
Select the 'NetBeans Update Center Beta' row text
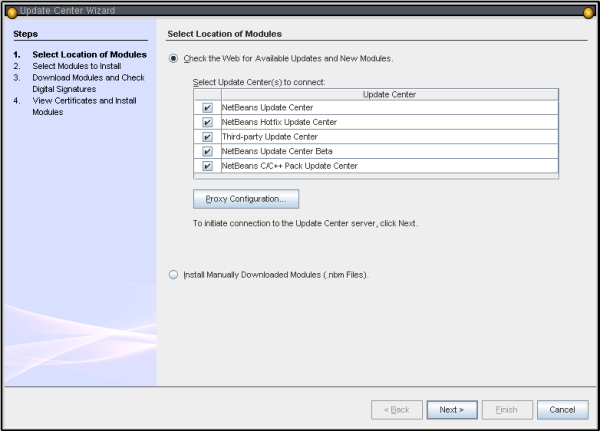[x=277, y=152]
